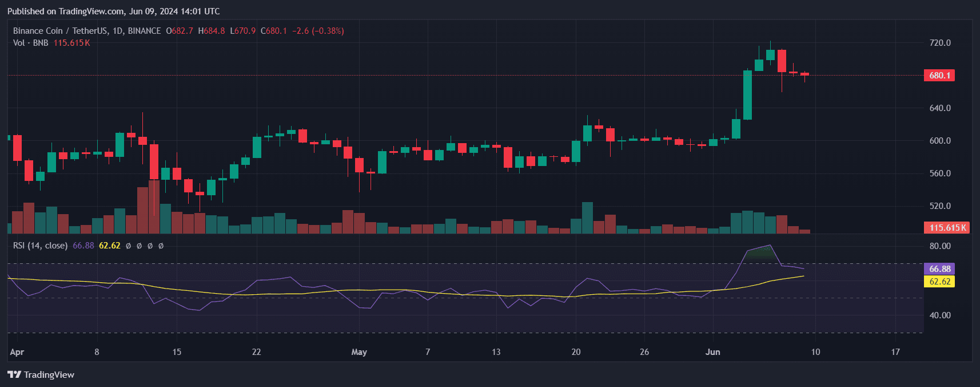Click the purple 66.88 value in RSI legend

(x=83, y=246)
